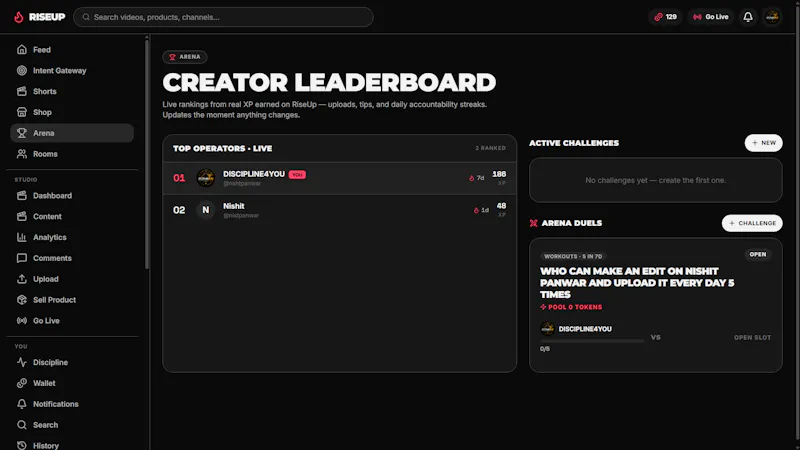Click the Content icon in sidebar
This screenshot has height=450, width=800.
pos(21,216)
